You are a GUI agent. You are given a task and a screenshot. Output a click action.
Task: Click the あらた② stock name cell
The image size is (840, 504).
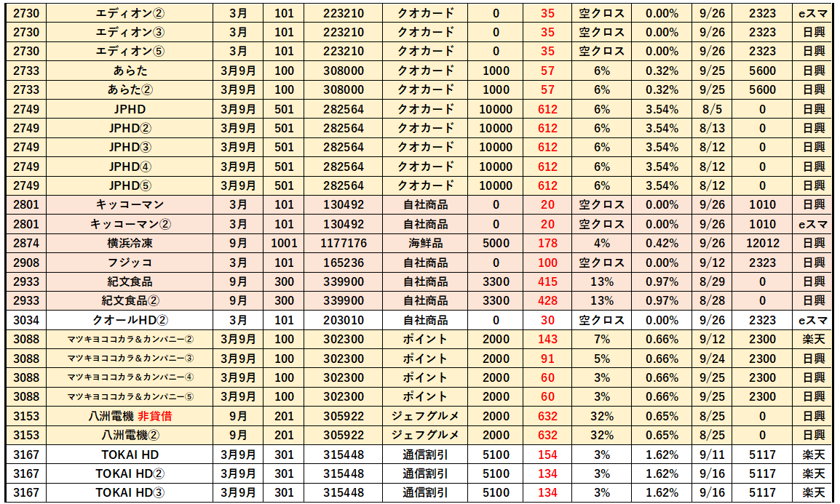pos(130,89)
